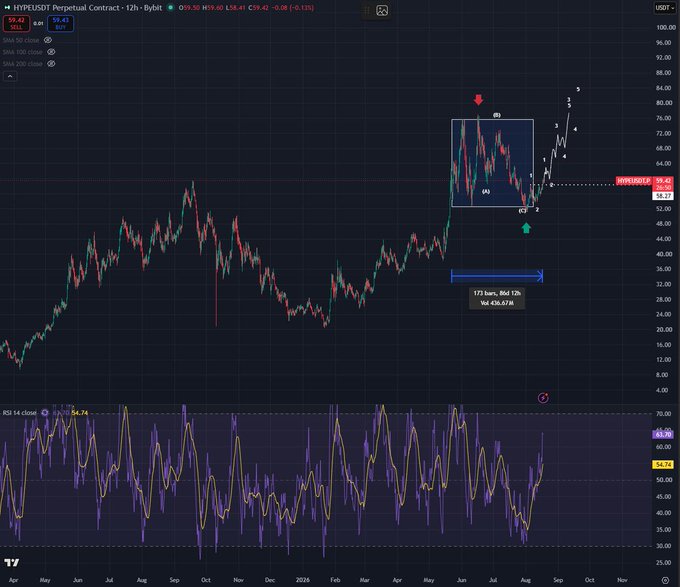The height and width of the screenshot is (587, 680).
Task: Click the chart snapshot image icon
Action: pos(382,10)
